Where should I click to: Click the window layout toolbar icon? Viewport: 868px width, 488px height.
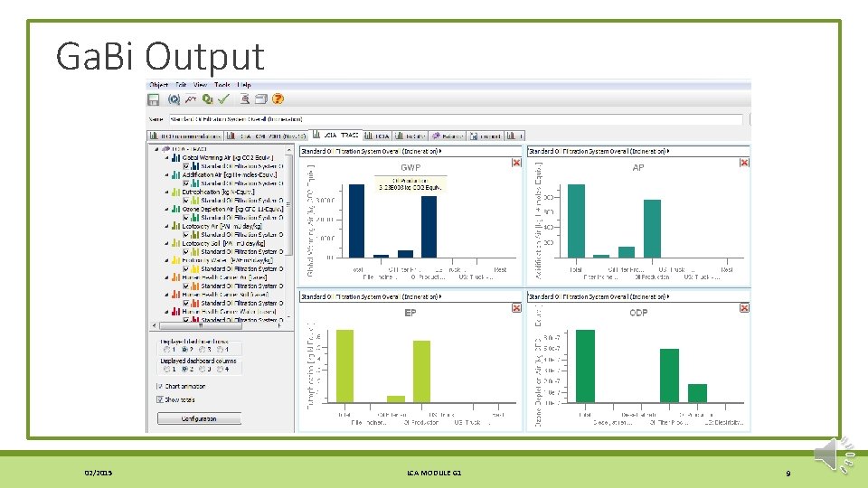click(x=260, y=99)
